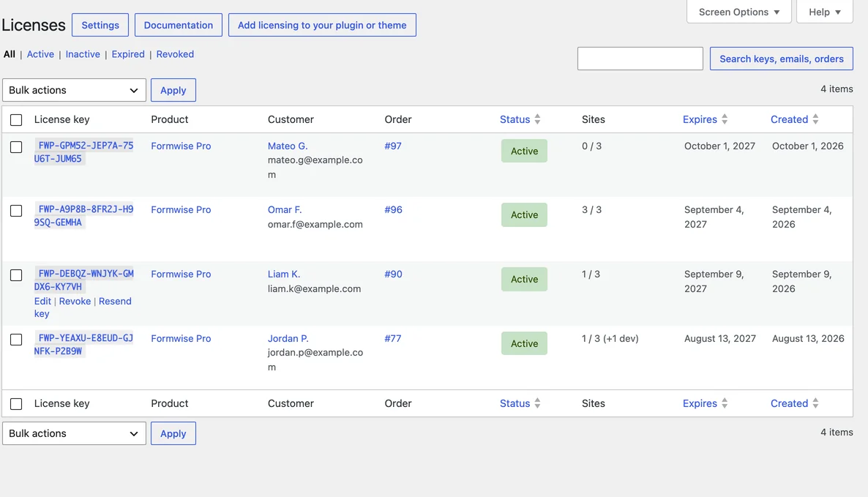Click sites value "0 / 3"
The image size is (868, 497).
click(592, 146)
